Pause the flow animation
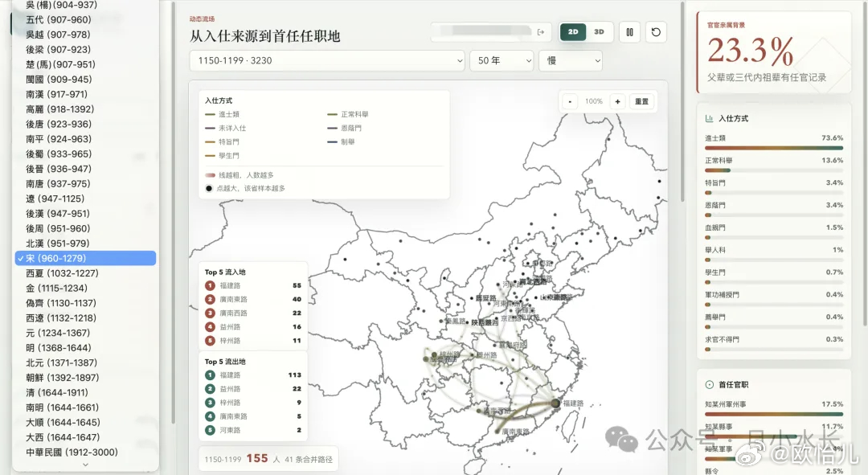 click(x=629, y=32)
